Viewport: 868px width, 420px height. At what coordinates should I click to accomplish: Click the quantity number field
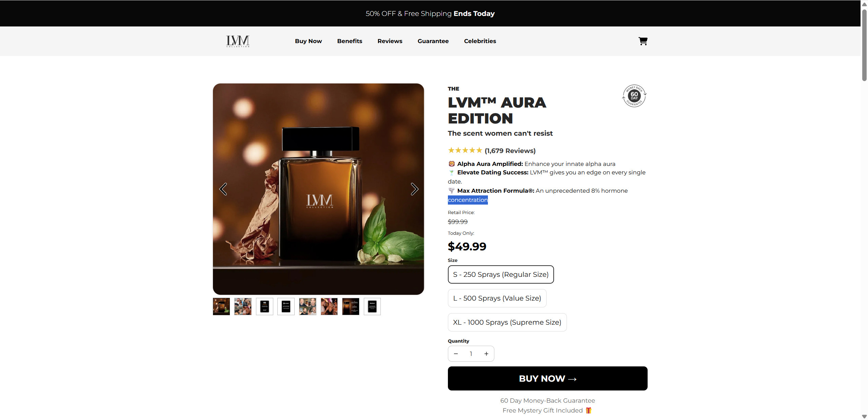[x=471, y=354]
